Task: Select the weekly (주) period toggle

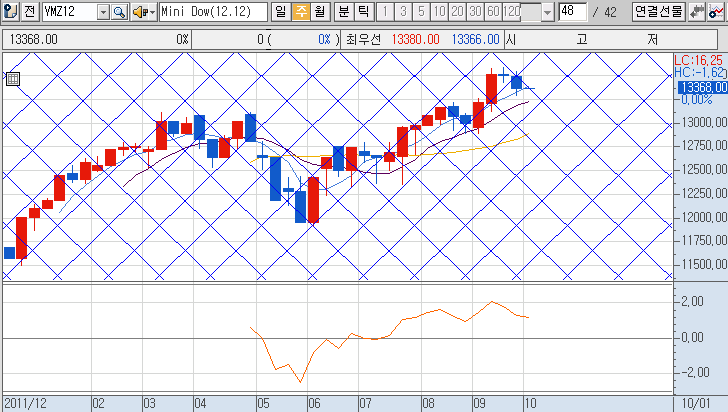Action: (x=298, y=12)
